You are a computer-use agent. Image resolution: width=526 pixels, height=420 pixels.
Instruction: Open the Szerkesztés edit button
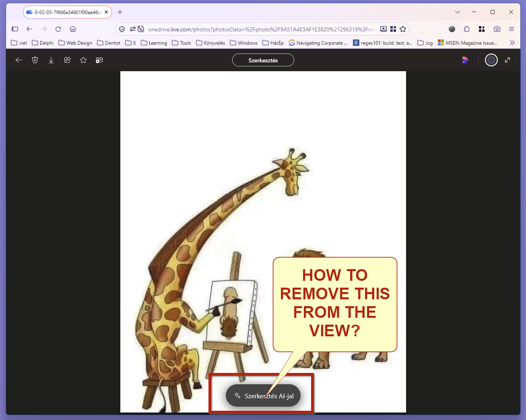pos(263,60)
